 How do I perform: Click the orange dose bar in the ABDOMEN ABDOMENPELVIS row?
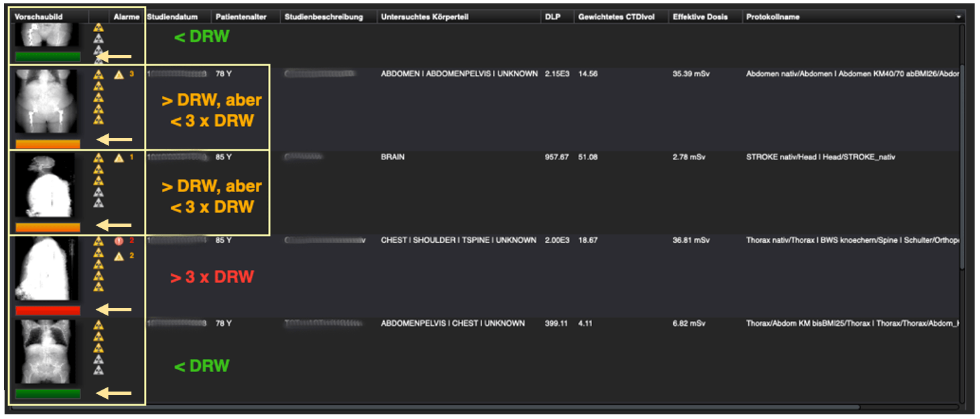click(48, 143)
